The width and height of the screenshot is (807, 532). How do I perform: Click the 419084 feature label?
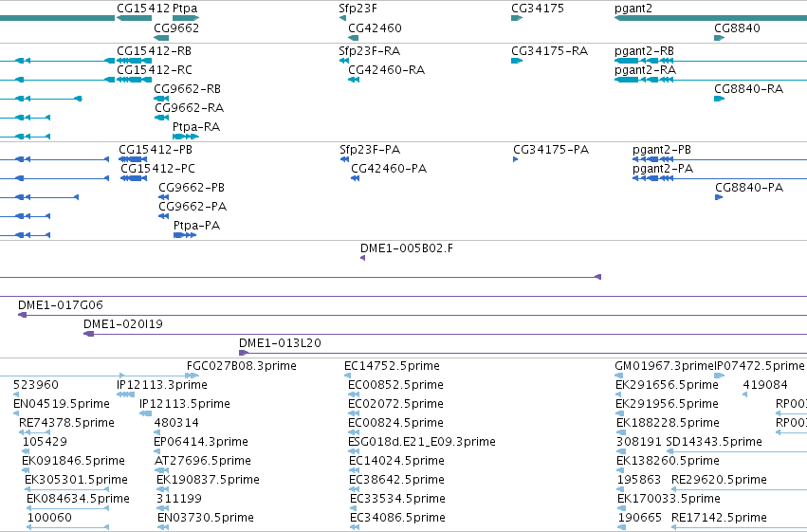click(x=765, y=385)
